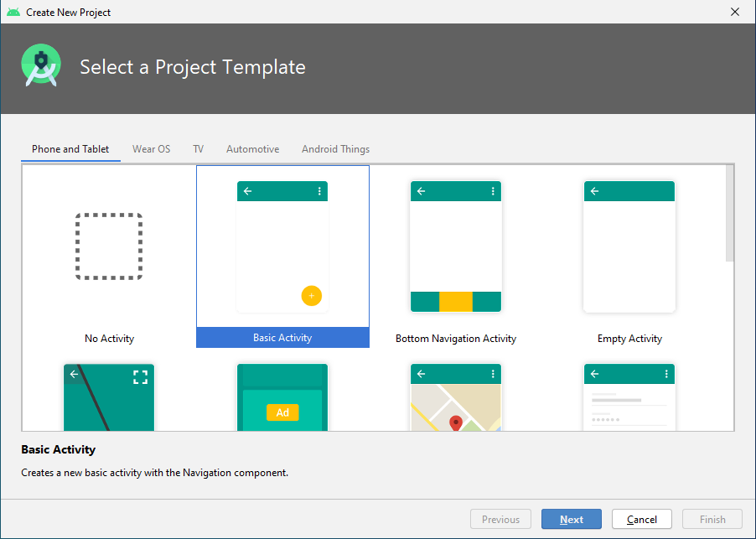Pick the Bottom Navigation Activity template
The width and height of the screenshot is (756, 539).
(x=456, y=246)
